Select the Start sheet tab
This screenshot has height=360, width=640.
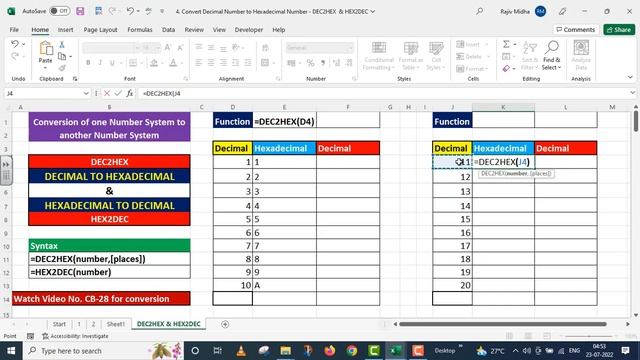[59, 324]
